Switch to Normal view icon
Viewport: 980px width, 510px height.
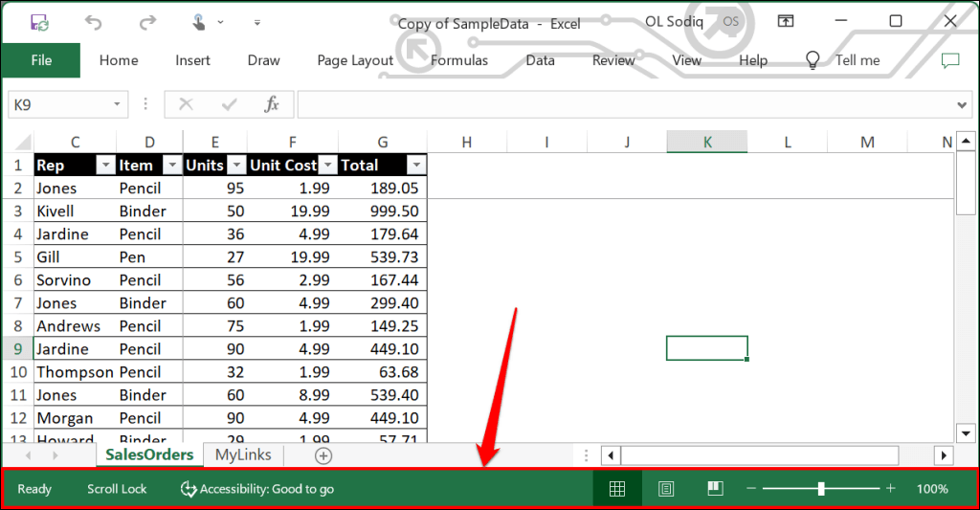point(617,489)
